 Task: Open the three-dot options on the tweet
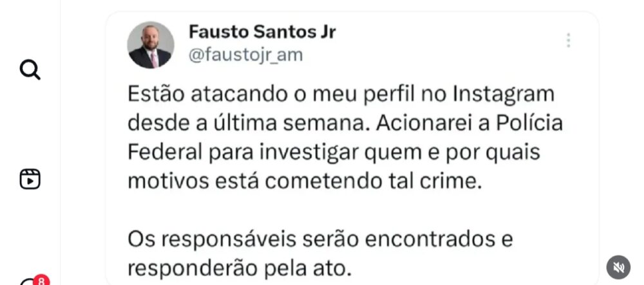[x=569, y=41]
